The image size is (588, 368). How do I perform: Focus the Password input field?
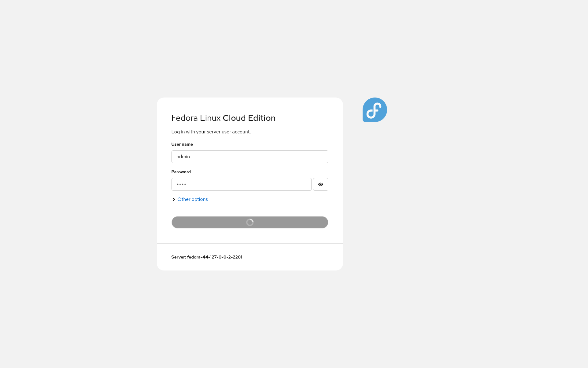tap(242, 184)
